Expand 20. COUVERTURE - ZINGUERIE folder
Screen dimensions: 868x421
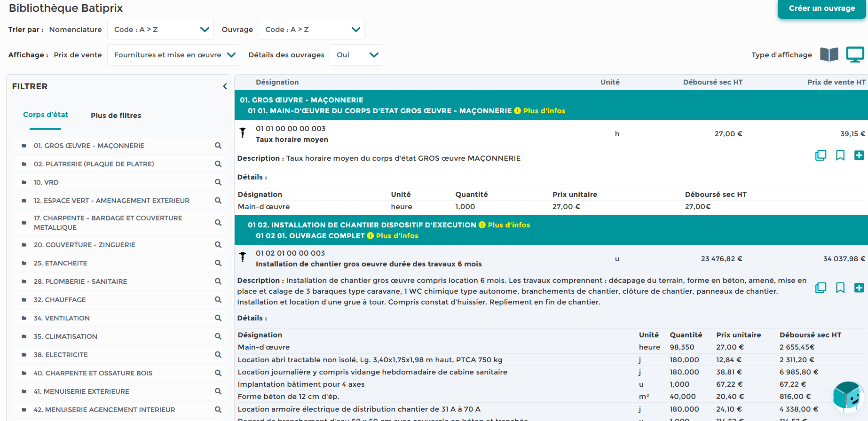pos(24,245)
